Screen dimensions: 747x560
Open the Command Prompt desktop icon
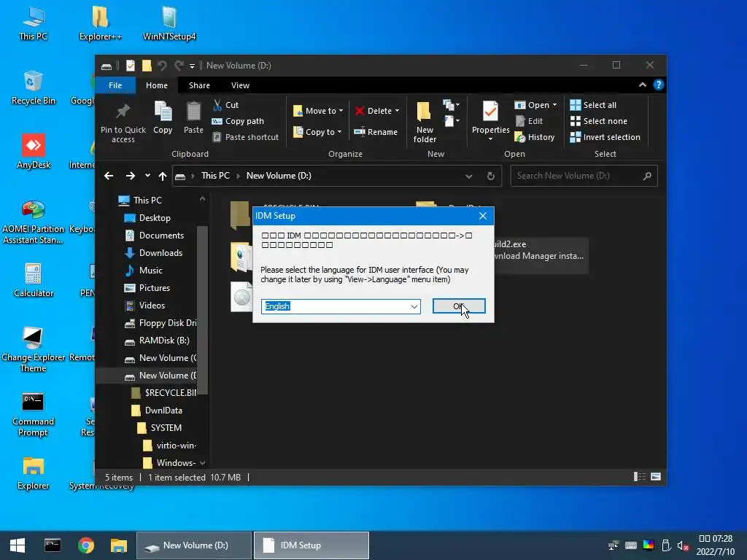[33, 414]
